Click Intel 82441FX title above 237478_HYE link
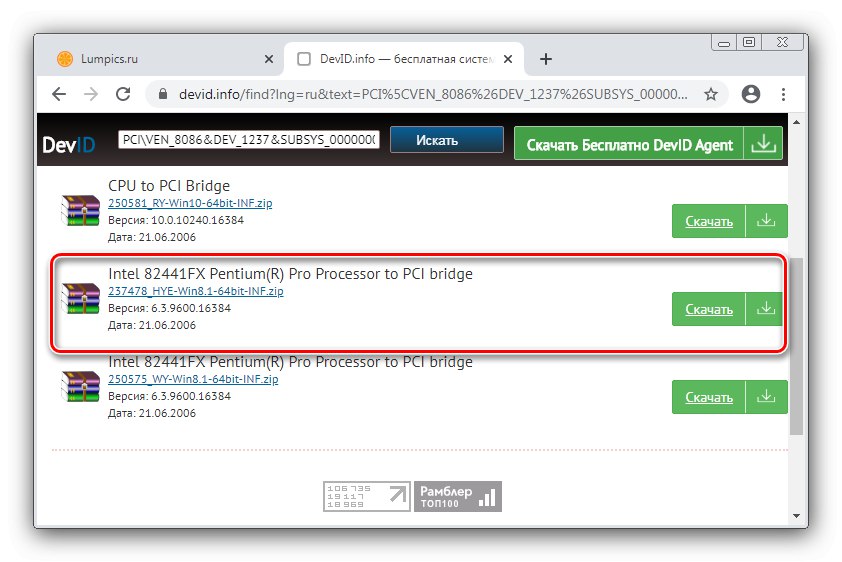Image resolution: width=842 pixels, height=562 pixels. click(x=290, y=274)
